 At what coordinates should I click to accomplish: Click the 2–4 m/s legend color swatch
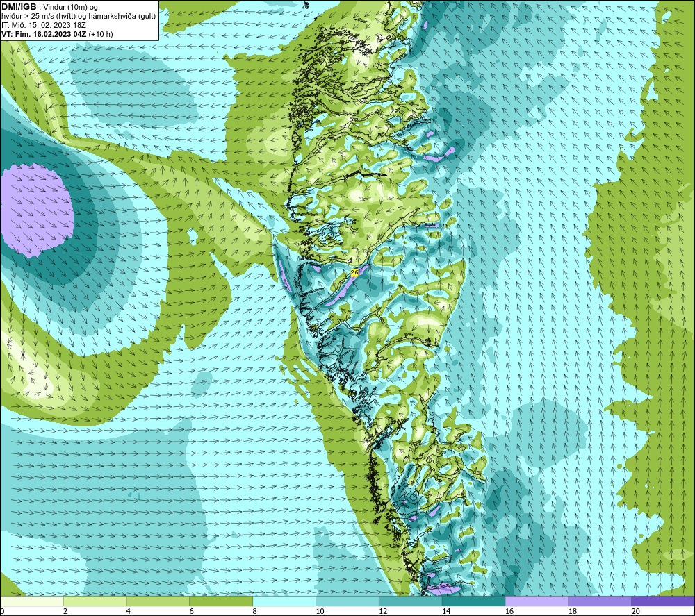coord(95,601)
